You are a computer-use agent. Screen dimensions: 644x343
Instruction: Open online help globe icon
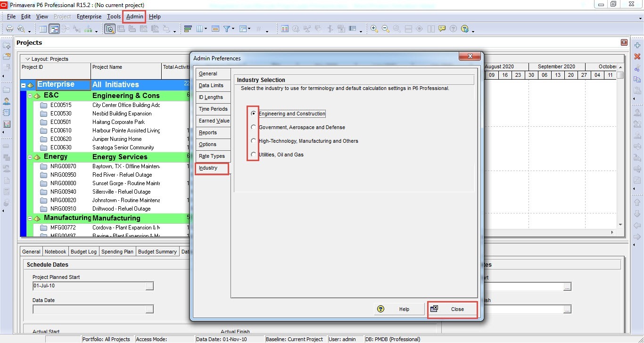[465, 29]
